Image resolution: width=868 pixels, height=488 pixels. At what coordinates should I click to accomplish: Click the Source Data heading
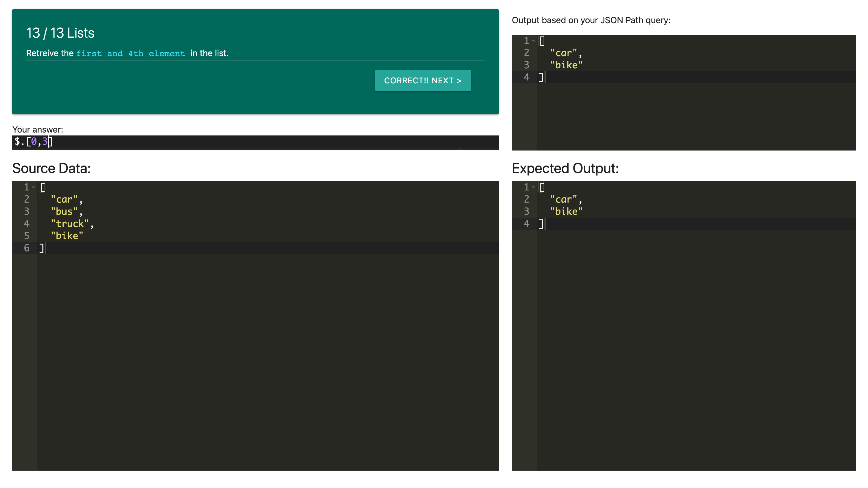(52, 168)
